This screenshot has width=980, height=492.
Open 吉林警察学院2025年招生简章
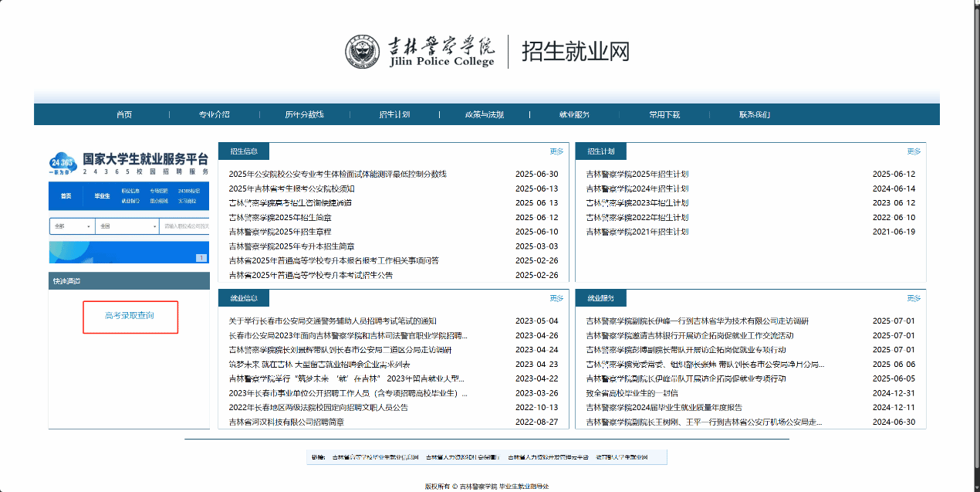pos(280,218)
